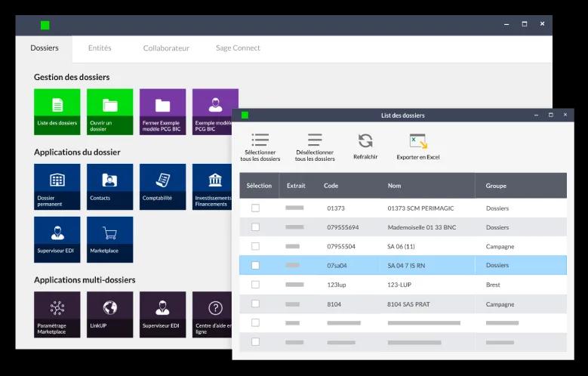Sort by the Nom column header

click(394, 186)
